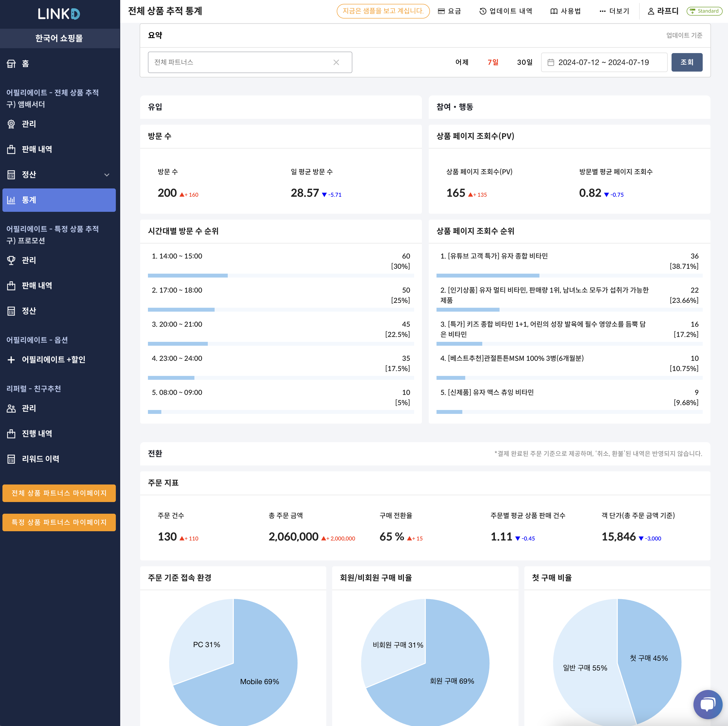The width and height of the screenshot is (728, 726).
Task: Click the 관리 icon under 전체 상품 추적
Action: 11,124
